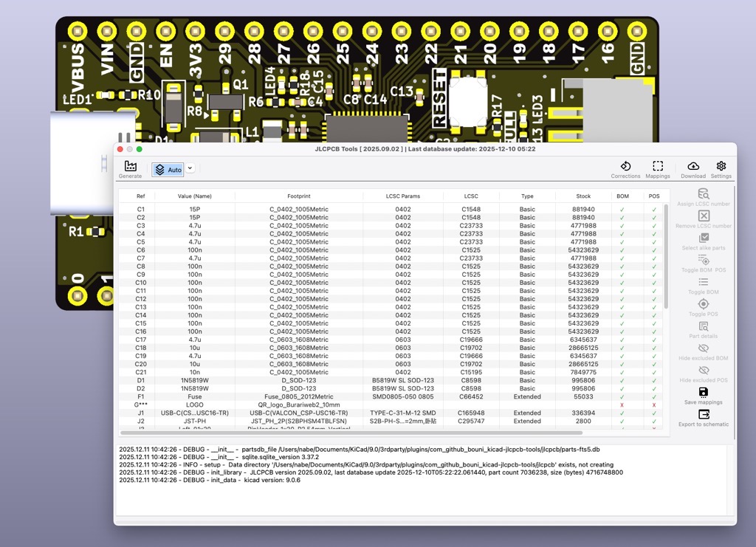Image resolution: width=756 pixels, height=547 pixels.
Task: Open the Corrections tool
Action: point(625,167)
